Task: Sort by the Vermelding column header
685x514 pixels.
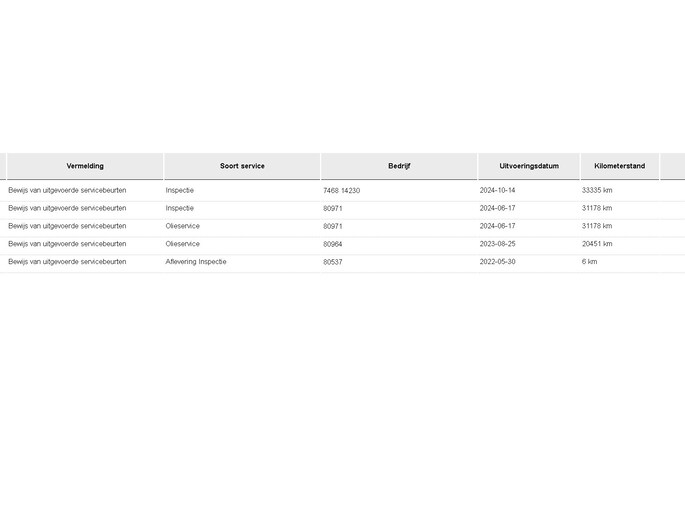Action: 85,166
